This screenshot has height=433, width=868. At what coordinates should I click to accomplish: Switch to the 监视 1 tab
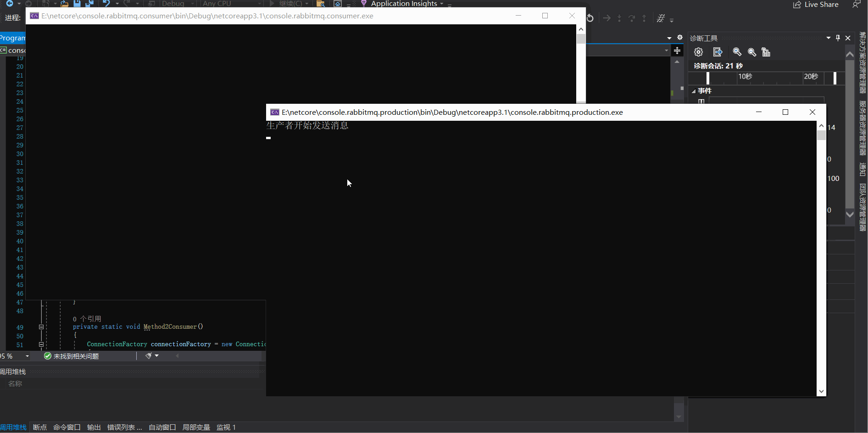[x=226, y=427]
